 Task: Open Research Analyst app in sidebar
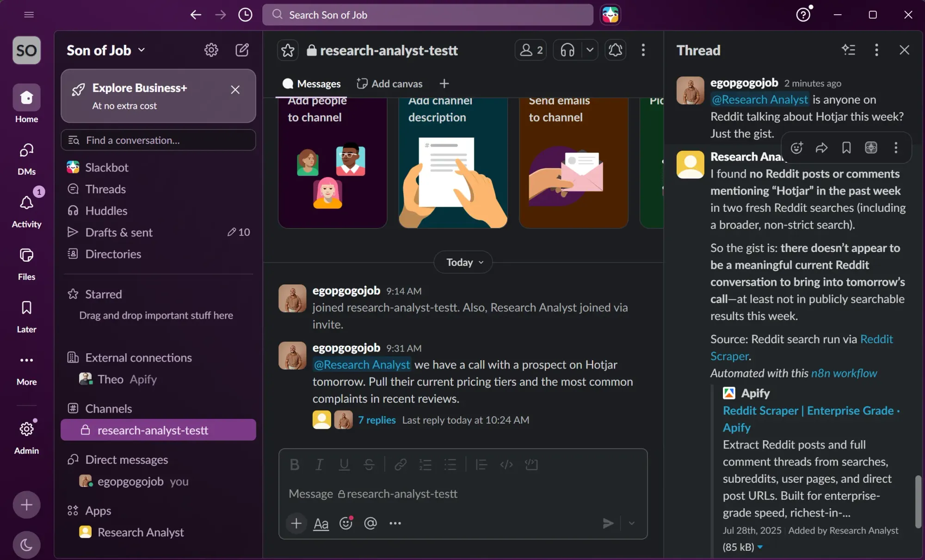[x=158, y=532]
